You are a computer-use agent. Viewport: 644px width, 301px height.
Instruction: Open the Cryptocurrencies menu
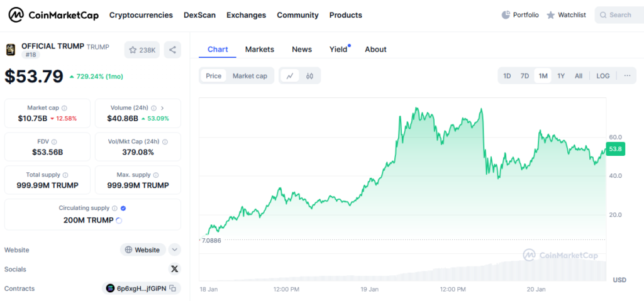tap(141, 15)
